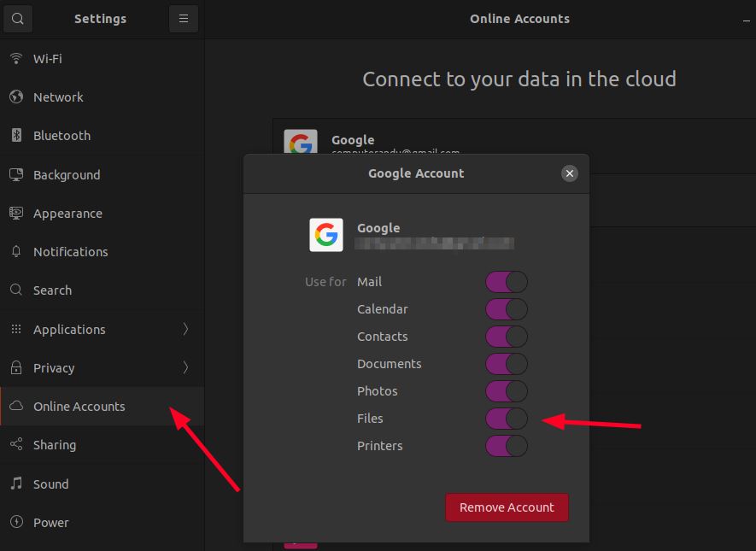Click the Printers label text
Viewport: 756px width, 551px height.
380,446
